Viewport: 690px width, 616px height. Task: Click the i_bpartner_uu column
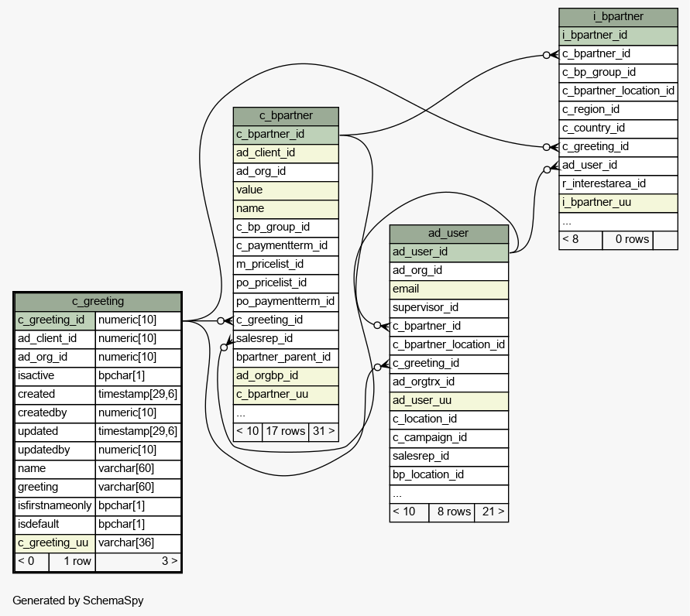coord(618,203)
